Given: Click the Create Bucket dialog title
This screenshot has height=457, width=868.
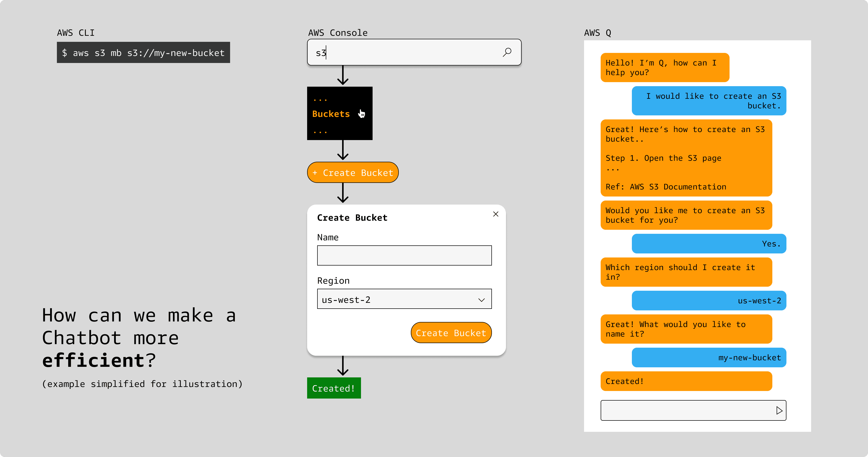Looking at the screenshot, I should (352, 218).
